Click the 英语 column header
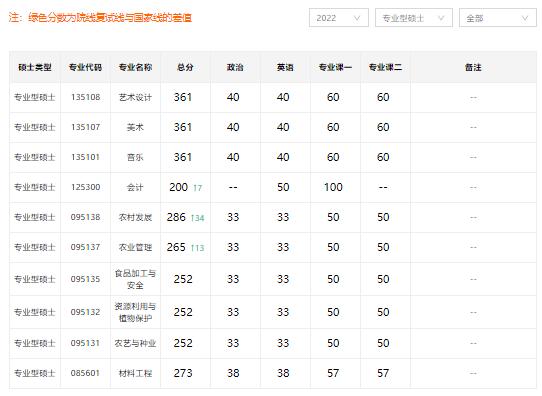Image resolution: width=542 pixels, height=396 pixels. pyautogui.click(x=285, y=67)
